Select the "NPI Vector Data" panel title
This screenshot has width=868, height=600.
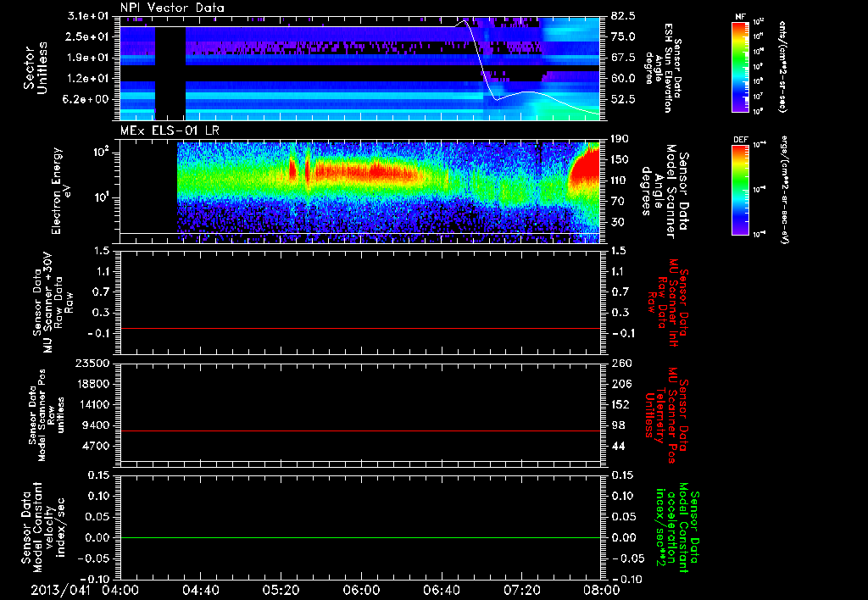(x=173, y=8)
